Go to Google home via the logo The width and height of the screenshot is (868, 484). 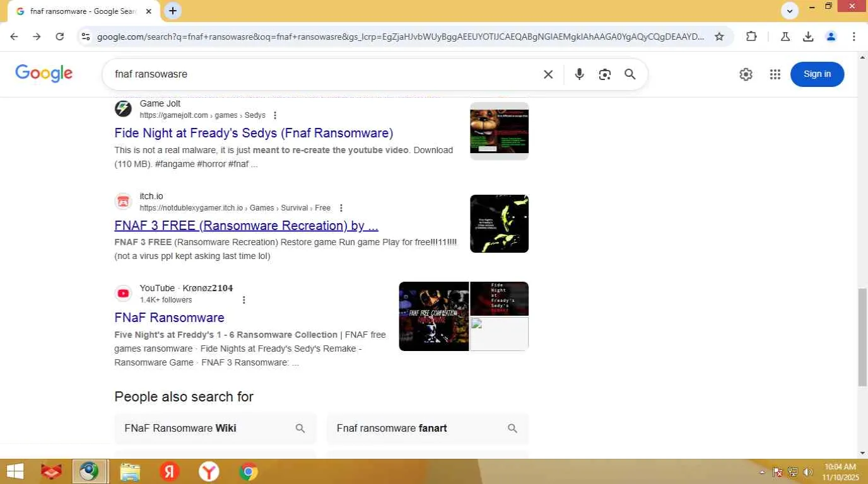(x=44, y=74)
